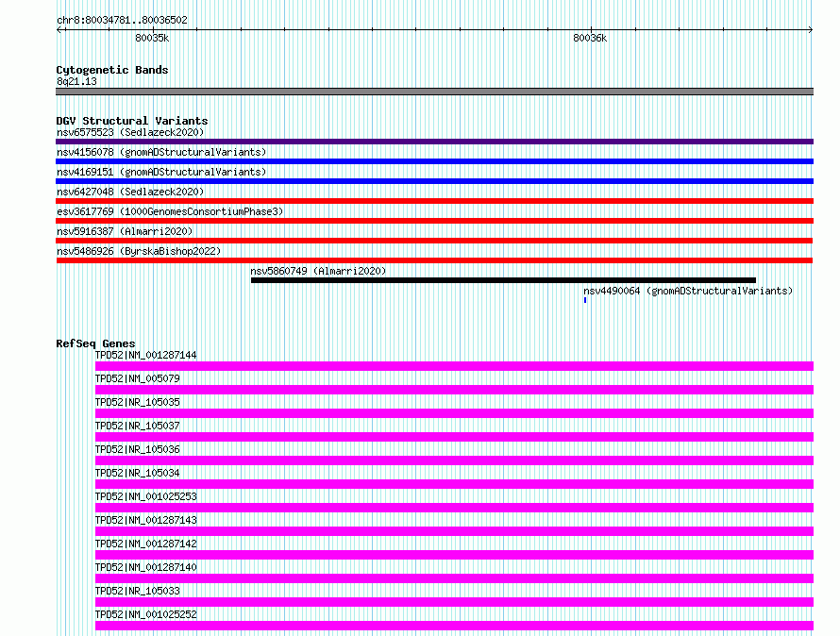Click the red nsv6427048 variant bar
Viewport: 840px width, 636px height.
[x=434, y=201]
